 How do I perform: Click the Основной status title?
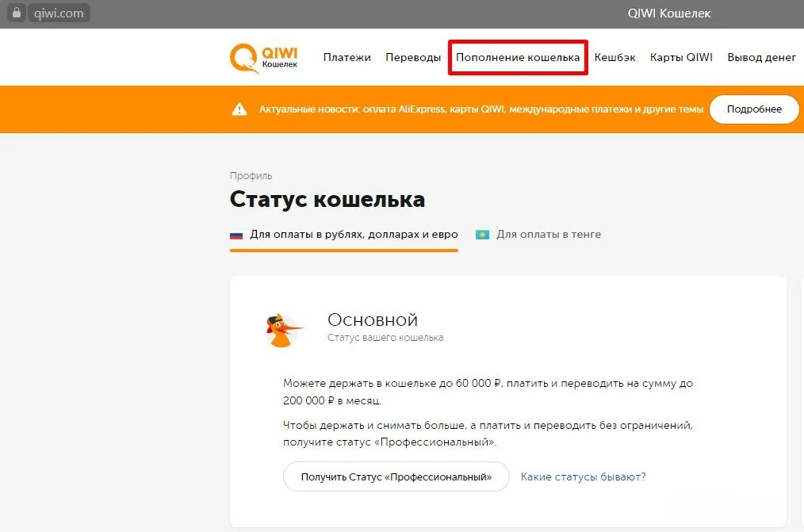point(373,320)
